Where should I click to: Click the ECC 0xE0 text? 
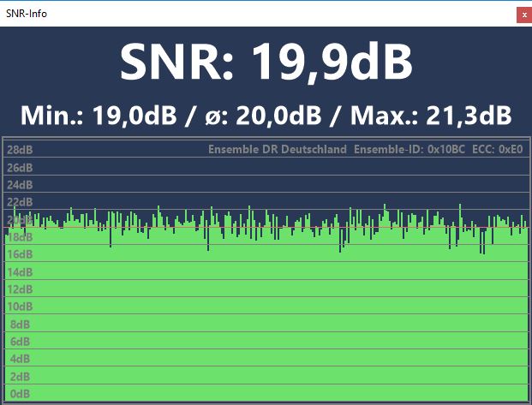(497, 150)
